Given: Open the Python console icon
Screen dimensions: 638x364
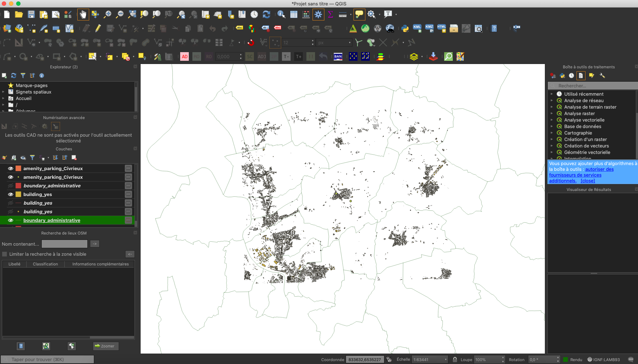Looking at the screenshot, I should pyautogui.click(x=405, y=28).
